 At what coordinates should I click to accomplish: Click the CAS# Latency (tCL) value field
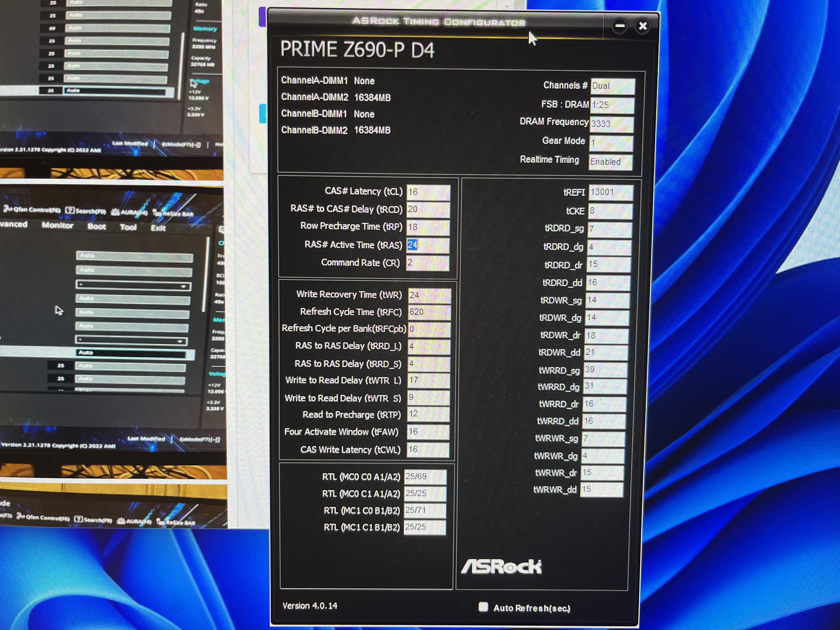tap(428, 192)
